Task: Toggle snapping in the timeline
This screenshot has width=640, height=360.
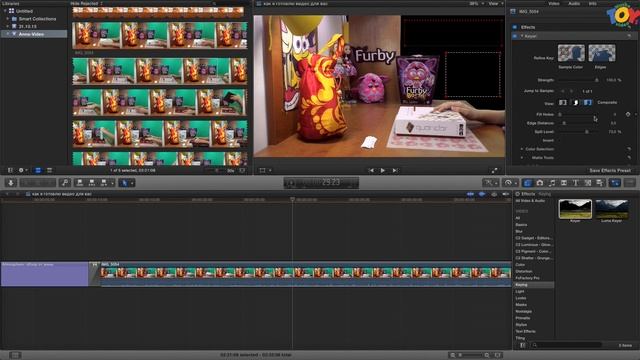Action: [506, 194]
